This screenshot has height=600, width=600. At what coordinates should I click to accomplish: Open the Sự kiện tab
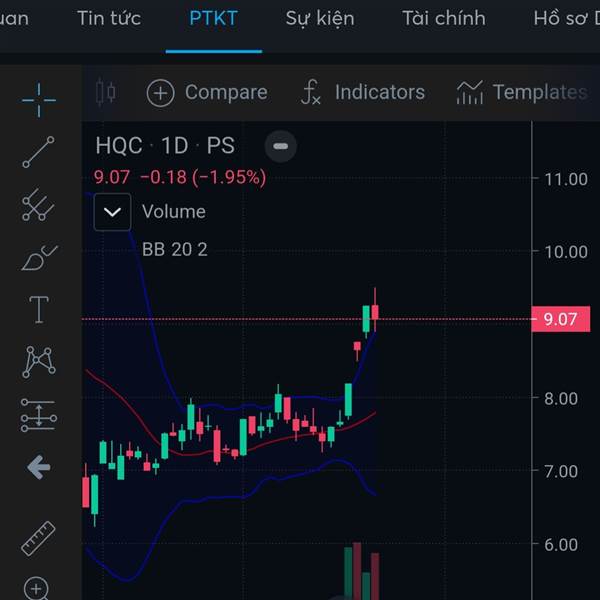[x=320, y=19]
